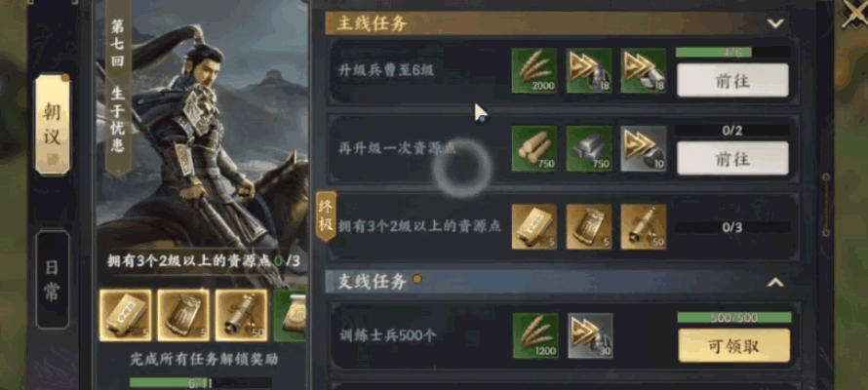Screen dimensions: 868x390
Task: Click the crossed swords close icon
Action: click(x=854, y=14)
